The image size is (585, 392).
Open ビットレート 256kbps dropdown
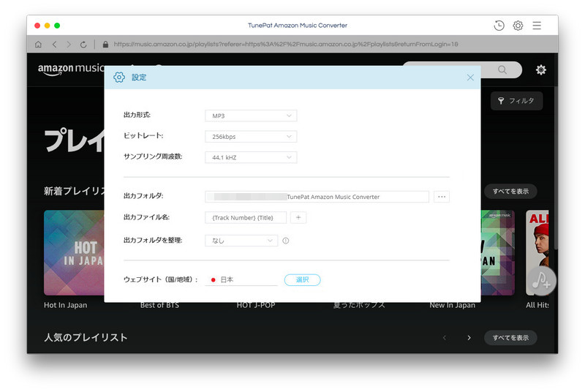pos(251,137)
